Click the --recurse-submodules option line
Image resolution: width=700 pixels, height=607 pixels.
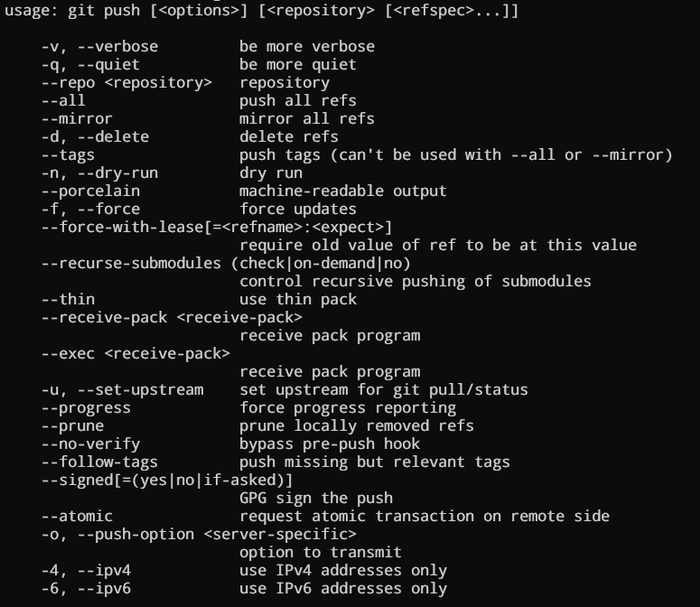coord(226,264)
